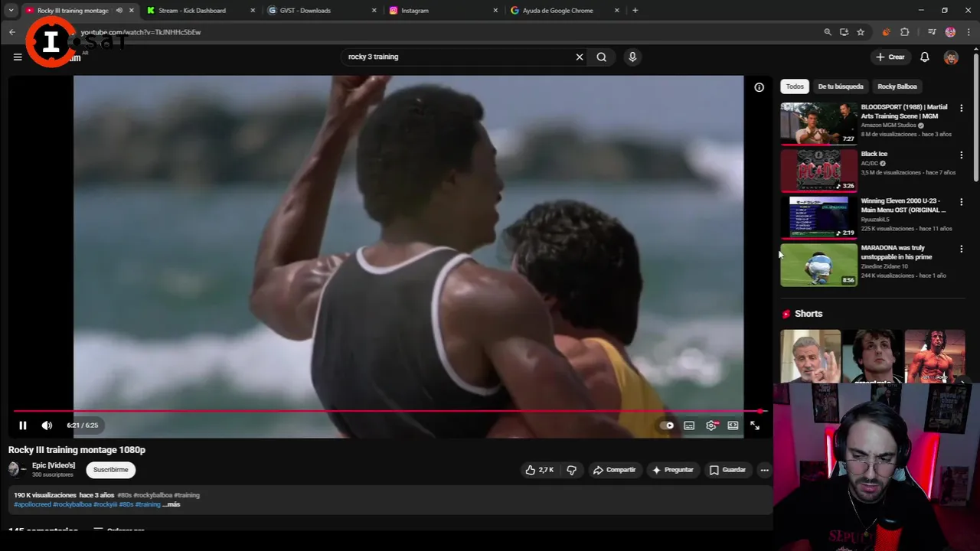Open a new Chrome tab
Image resolution: width=980 pixels, height=551 pixels.
coord(635,11)
